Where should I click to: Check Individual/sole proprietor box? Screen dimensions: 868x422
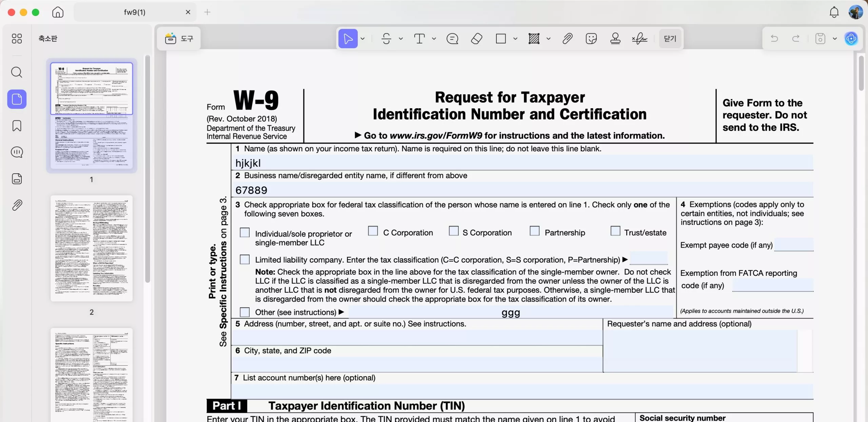point(244,232)
